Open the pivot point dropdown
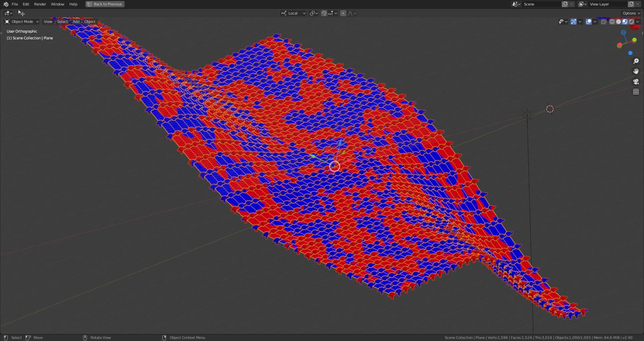This screenshot has width=644, height=341. (314, 13)
